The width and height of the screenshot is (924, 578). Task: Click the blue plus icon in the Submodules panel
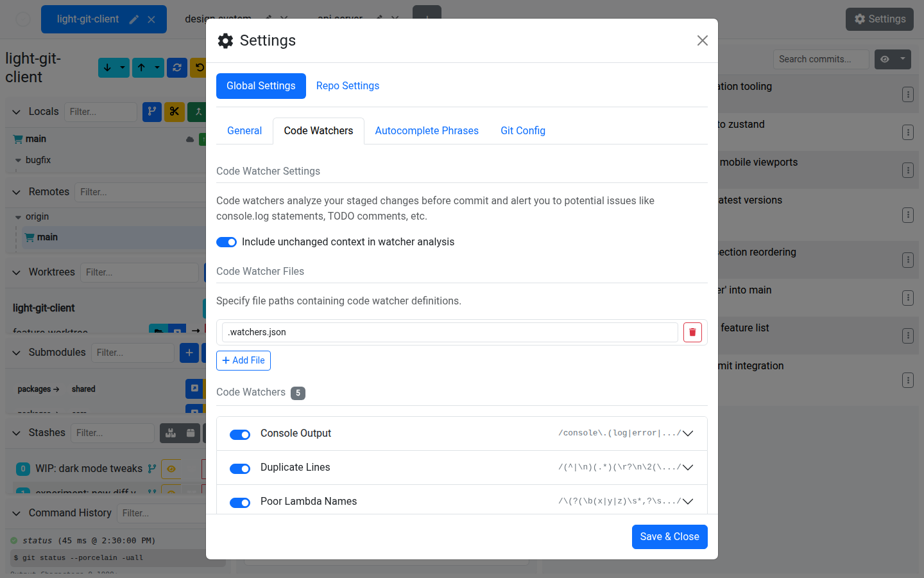point(189,353)
